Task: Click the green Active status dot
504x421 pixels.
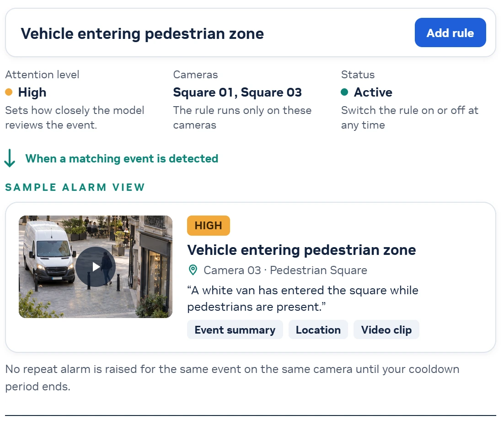Action: [344, 92]
